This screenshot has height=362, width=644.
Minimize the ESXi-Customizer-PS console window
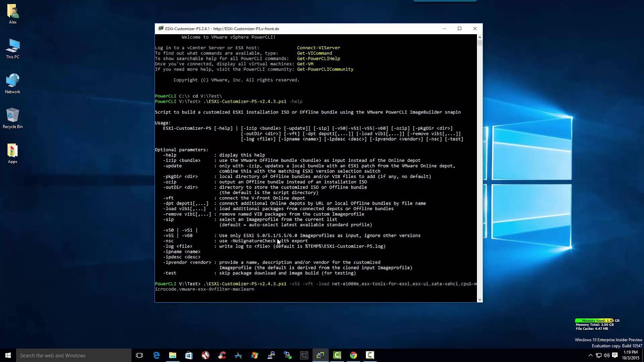click(x=444, y=29)
